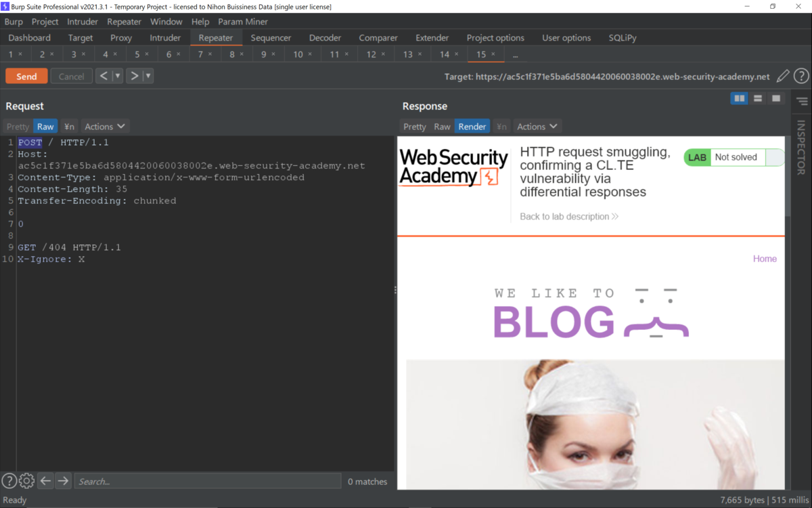Screen dimensions: 812x508
Task: Click the Content-Length: 35 header line
Action: coord(72,189)
